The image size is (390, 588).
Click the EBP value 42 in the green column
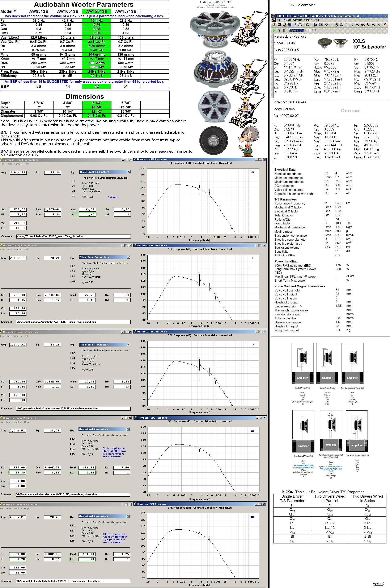pos(97,87)
